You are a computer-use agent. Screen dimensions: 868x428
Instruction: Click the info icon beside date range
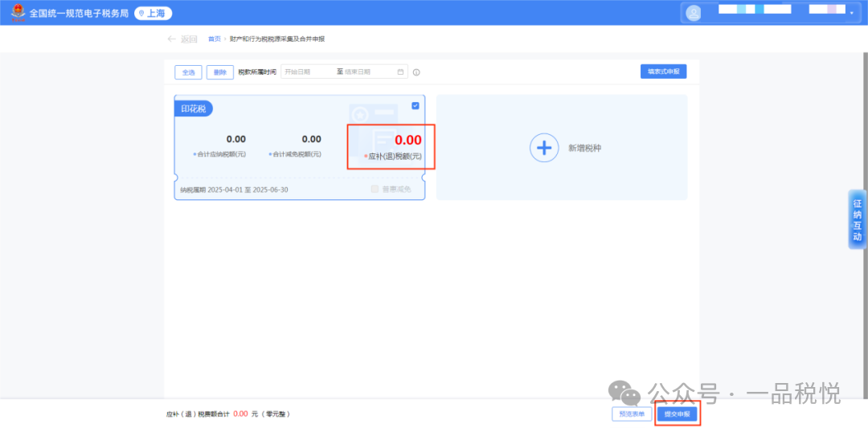416,72
